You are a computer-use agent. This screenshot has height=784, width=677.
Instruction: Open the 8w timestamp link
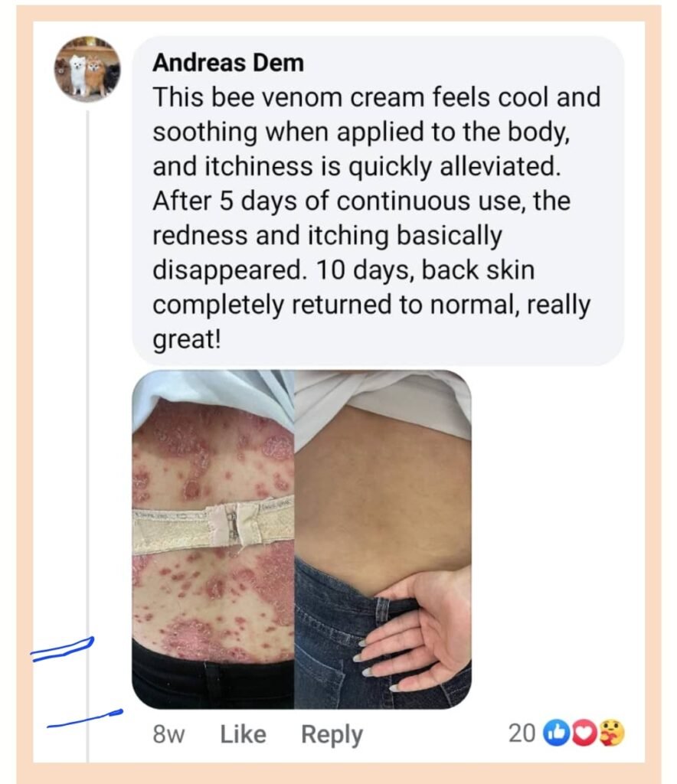pyautogui.click(x=168, y=734)
